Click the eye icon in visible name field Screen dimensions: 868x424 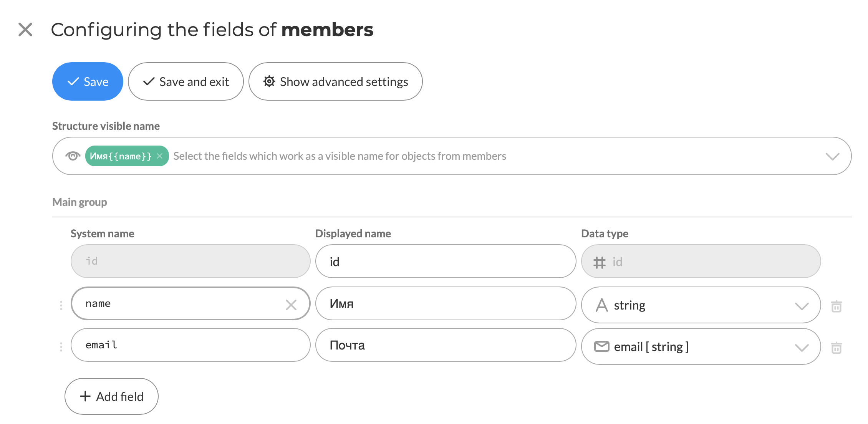73,156
